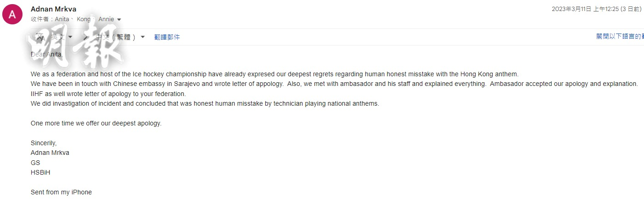Click the 明報 watermark logo

coord(78,46)
